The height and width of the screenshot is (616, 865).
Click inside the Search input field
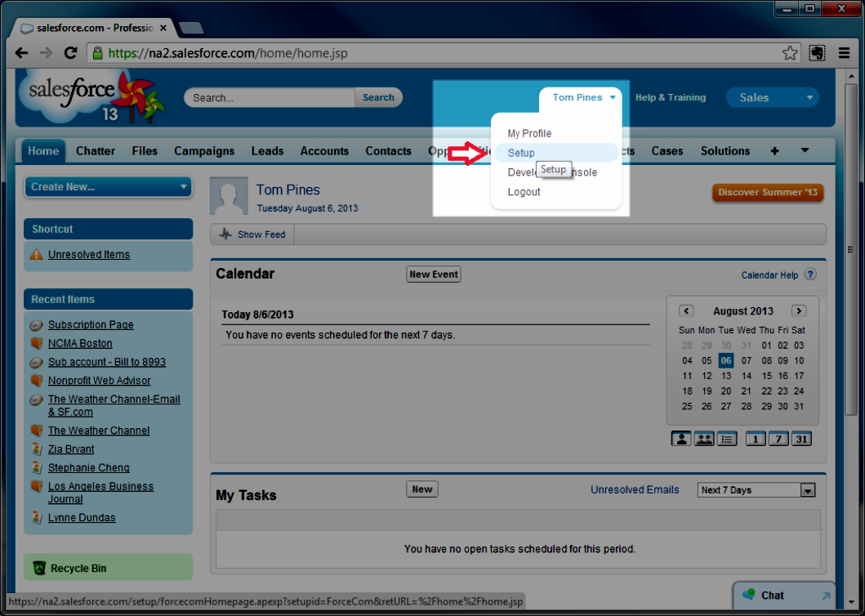pyautogui.click(x=270, y=98)
